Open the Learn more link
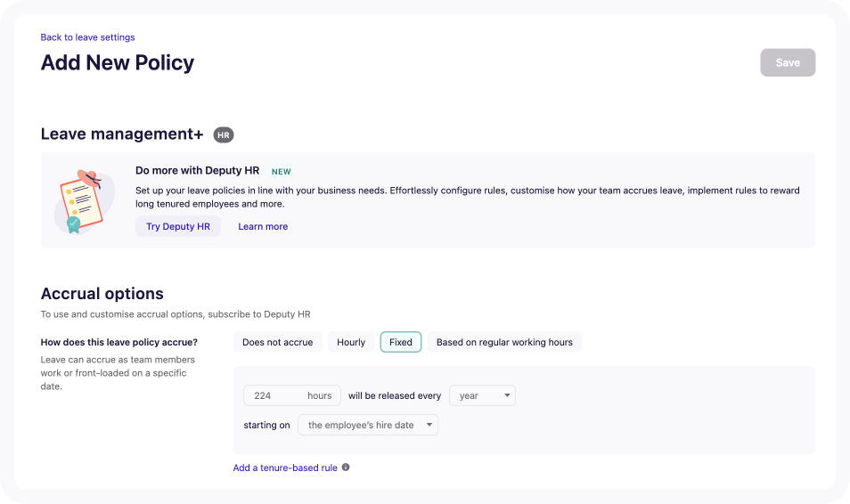This screenshot has width=850, height=504. tap(263, 226)
